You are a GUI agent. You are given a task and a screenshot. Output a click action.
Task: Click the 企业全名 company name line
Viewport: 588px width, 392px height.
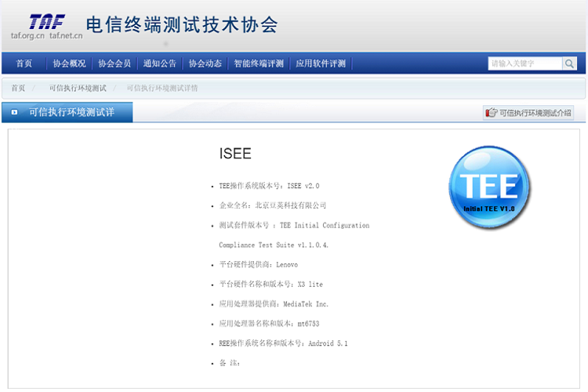(x=273, y=205)
